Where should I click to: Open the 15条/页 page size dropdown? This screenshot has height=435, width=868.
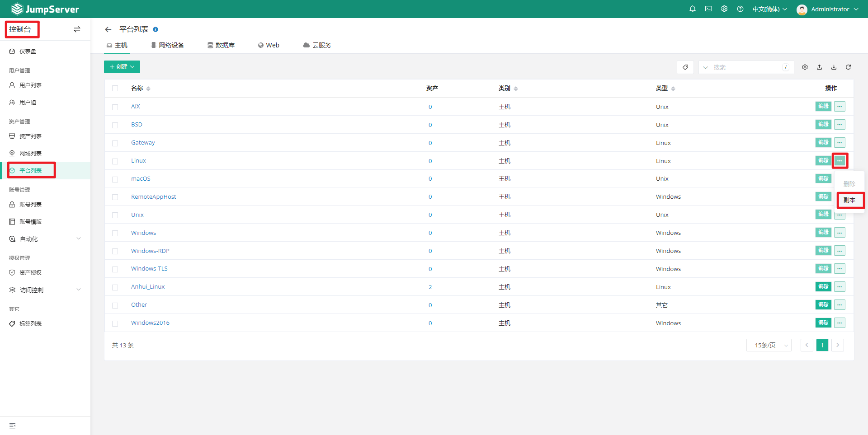pos(769,345)
